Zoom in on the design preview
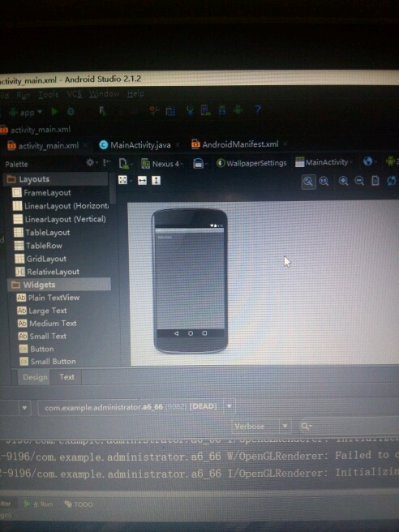 [x=343, y=181]
